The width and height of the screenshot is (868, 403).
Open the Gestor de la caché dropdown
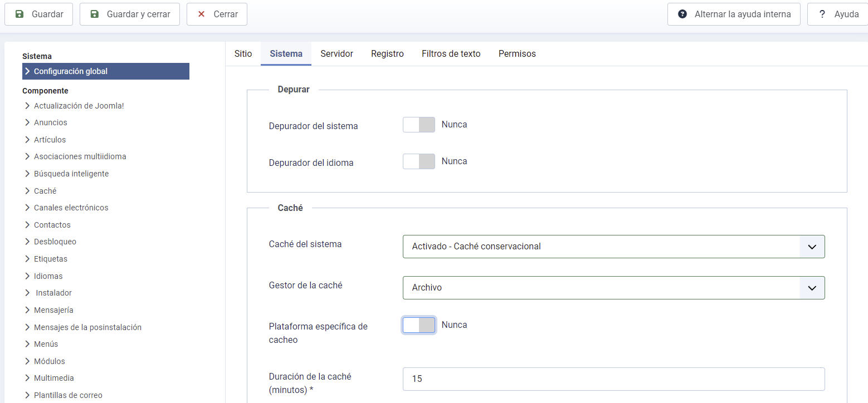[613, 288]
